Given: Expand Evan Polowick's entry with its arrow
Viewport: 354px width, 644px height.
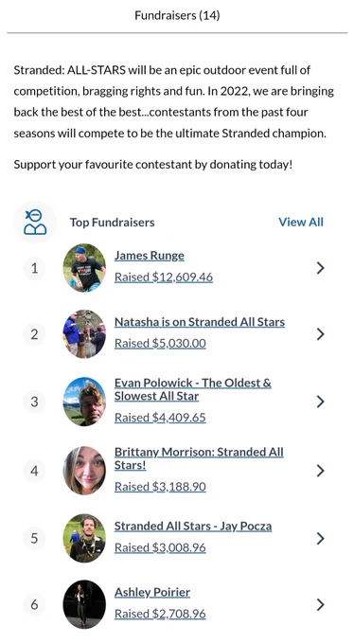Looking at the screenshot, I should 320,402.
